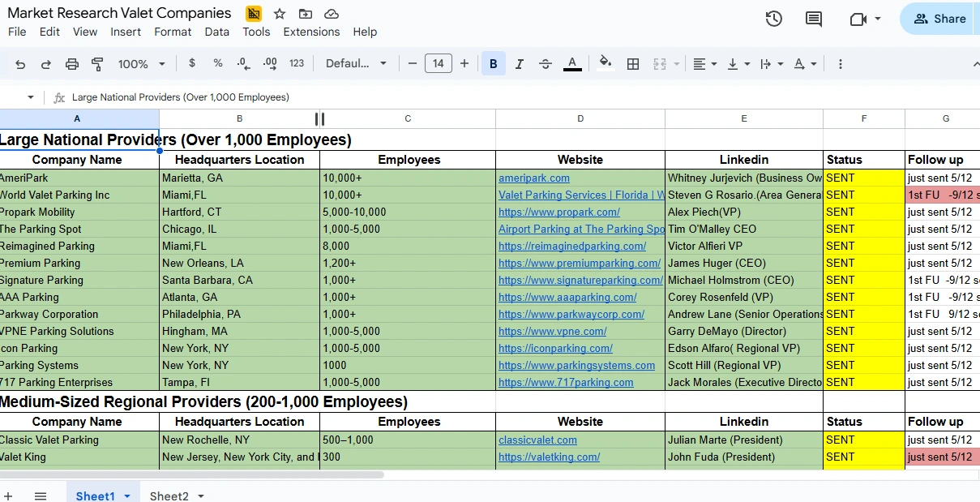980x502 pixels.
Task: Print the spreadsheet using printer icon
Action: coord(72,64)
